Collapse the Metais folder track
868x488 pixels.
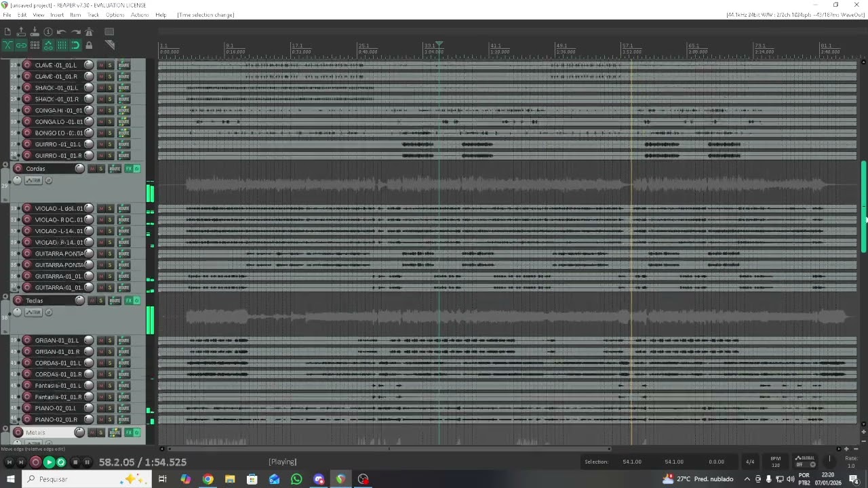click(x=5, y=430)
